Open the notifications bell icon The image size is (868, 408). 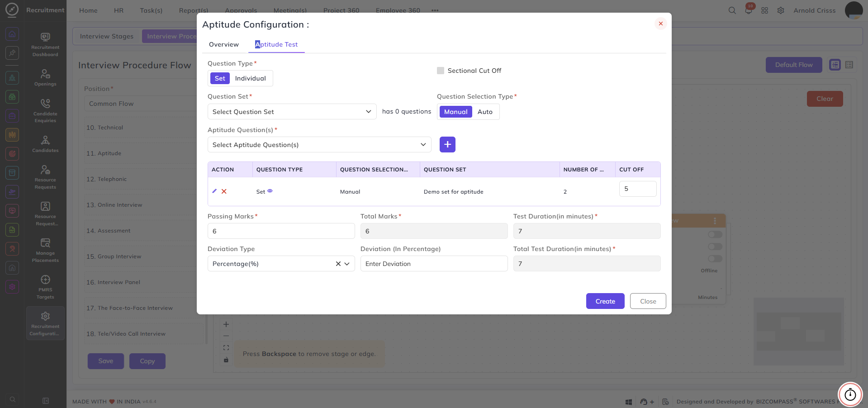click(749, 10)
